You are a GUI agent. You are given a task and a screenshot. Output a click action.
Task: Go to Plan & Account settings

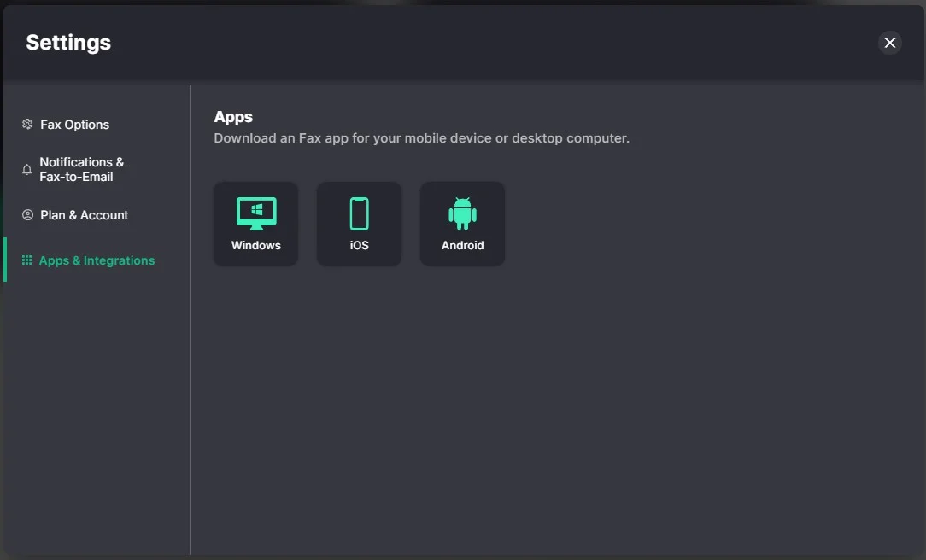click(x=85, y=215)
